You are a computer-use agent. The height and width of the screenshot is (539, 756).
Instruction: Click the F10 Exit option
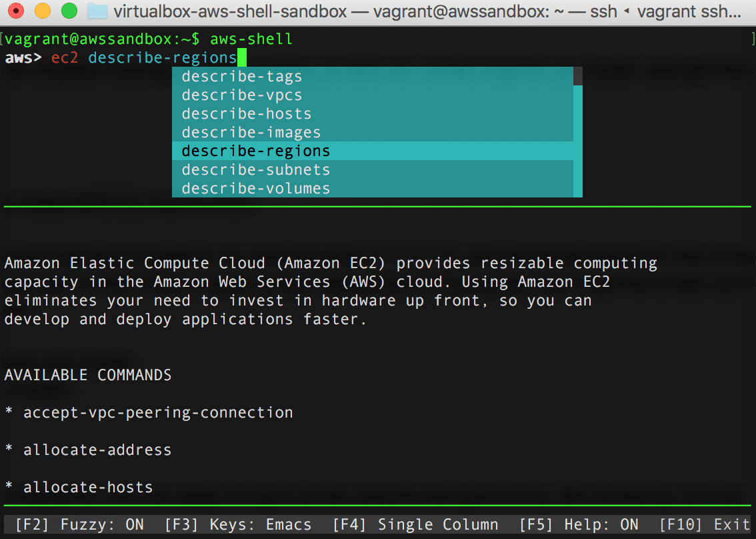705,524
